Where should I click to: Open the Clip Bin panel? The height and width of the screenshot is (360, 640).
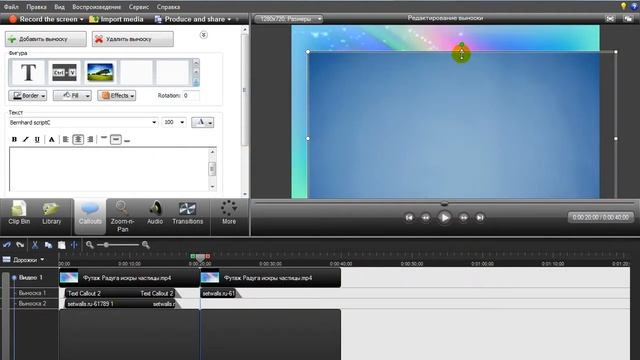[19, 213]
